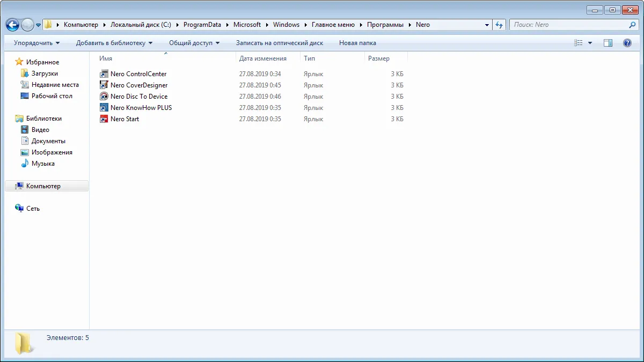
Task: Select the Nero KnowHow PLUS icon
Action: [x=104, y=108]
